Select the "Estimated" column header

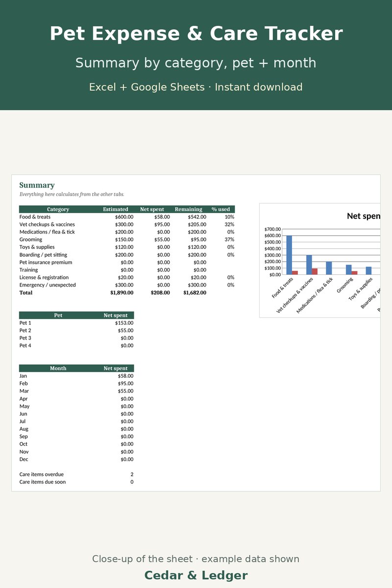116,209
